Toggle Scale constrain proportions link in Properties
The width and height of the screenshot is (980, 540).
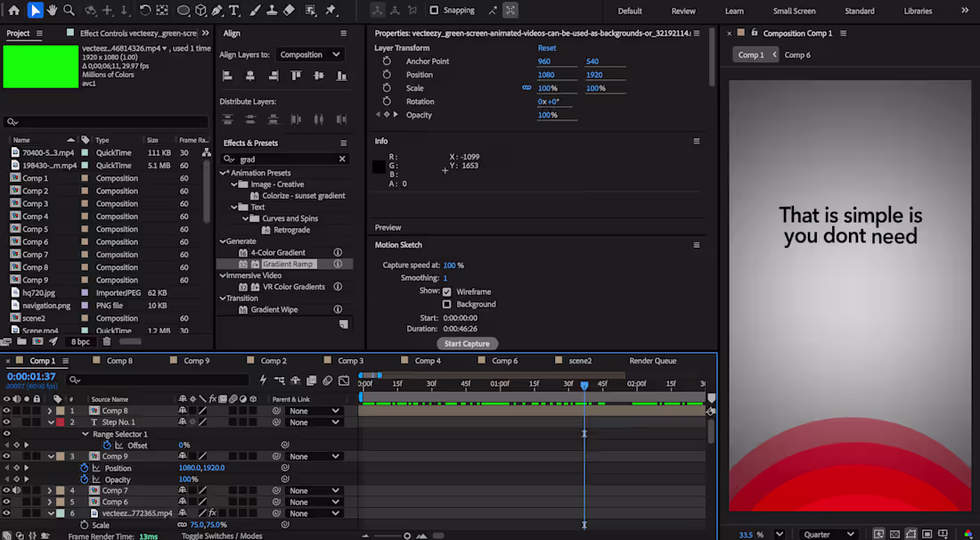click(x=527, y=88)
